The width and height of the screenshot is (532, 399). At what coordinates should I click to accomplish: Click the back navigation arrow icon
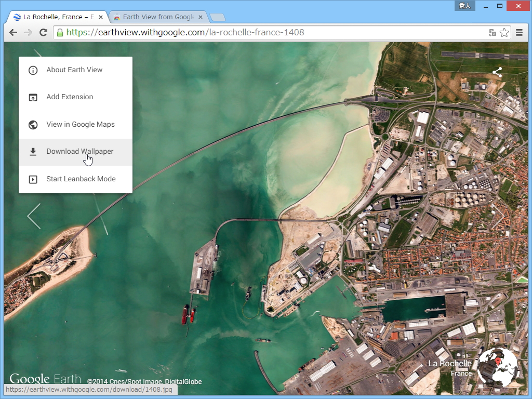click(x=13, y=32)
